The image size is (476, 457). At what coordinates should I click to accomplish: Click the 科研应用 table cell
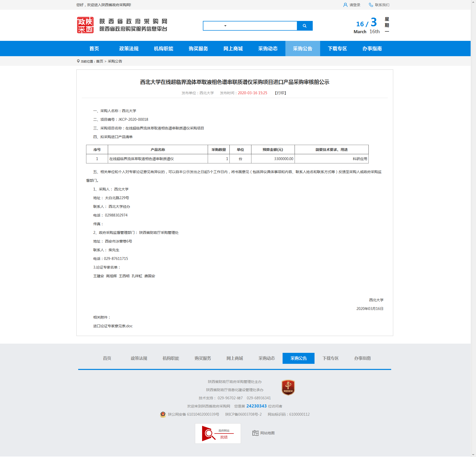[332, 159]
